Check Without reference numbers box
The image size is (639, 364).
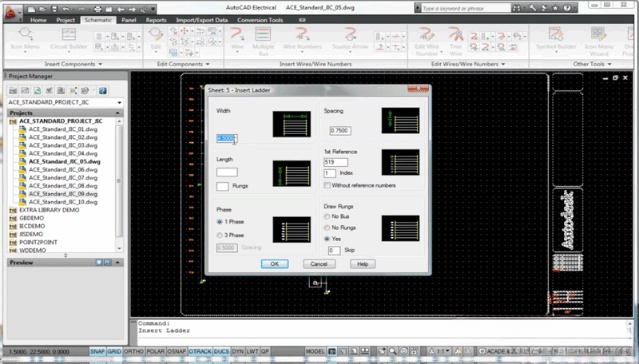click(x=327, y=185)
